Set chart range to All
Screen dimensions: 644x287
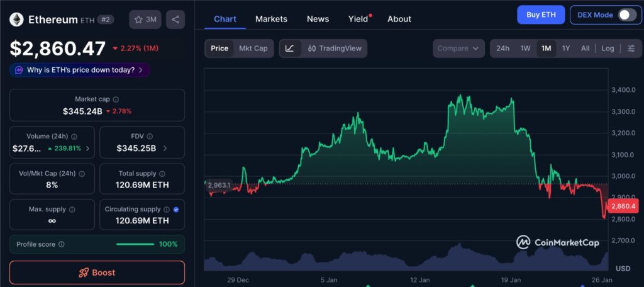point(586,48)
